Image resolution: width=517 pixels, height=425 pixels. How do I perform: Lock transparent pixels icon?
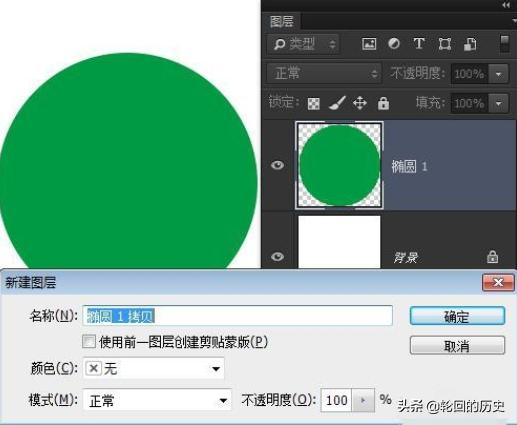tap(313, 104)
